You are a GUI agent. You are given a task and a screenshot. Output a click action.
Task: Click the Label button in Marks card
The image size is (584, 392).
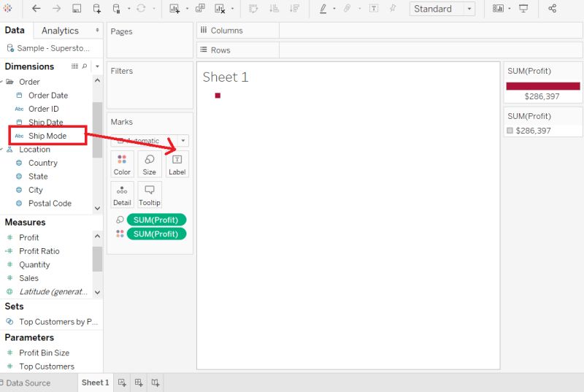(x=177, y=164)
